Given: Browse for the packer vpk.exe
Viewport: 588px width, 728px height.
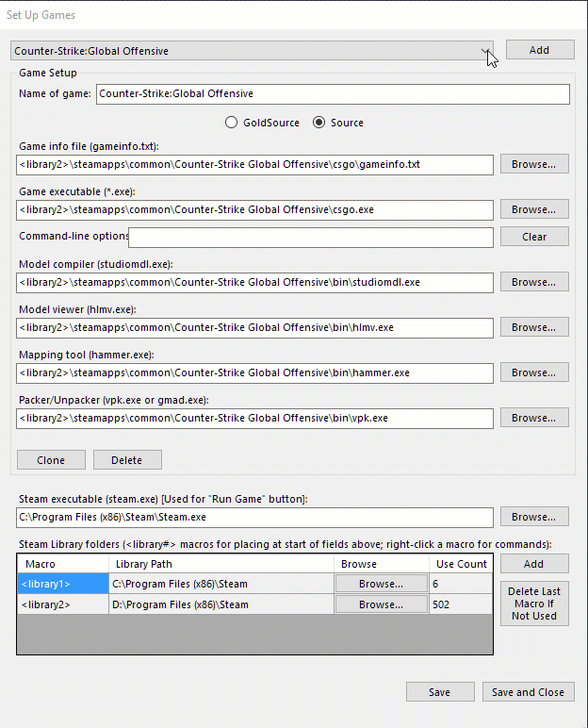Looking at the screenshot, I should click(533, 417).
